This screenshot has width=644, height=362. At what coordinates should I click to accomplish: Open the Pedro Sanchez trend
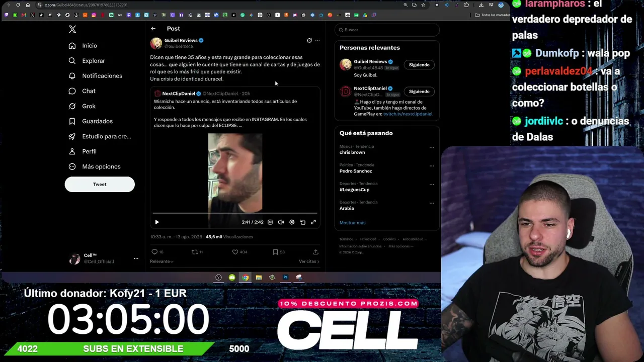click(356, 171)
